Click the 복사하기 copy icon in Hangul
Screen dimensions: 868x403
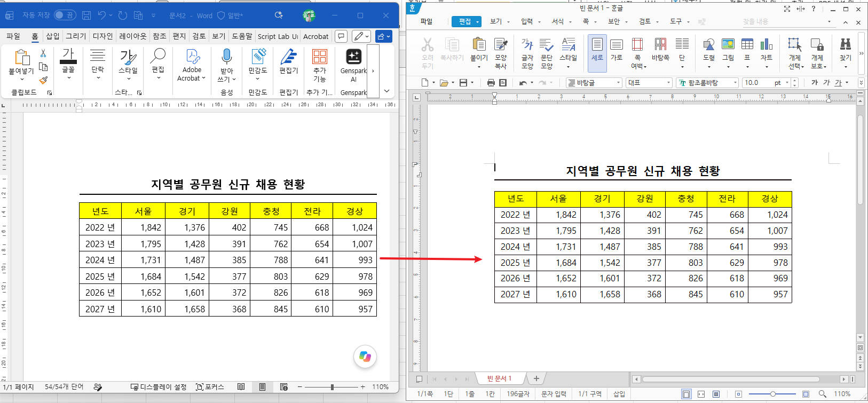click(452, 49)
